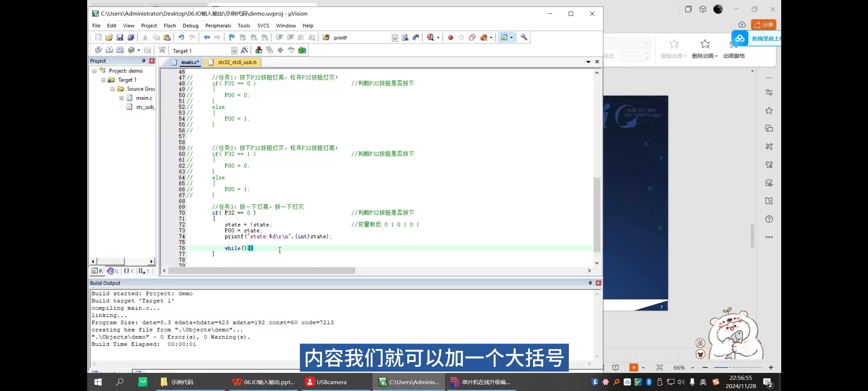Image resolution: width=868 pixels, height=391 pixels.
Task: Build the target files
Action: pos(109,50)
